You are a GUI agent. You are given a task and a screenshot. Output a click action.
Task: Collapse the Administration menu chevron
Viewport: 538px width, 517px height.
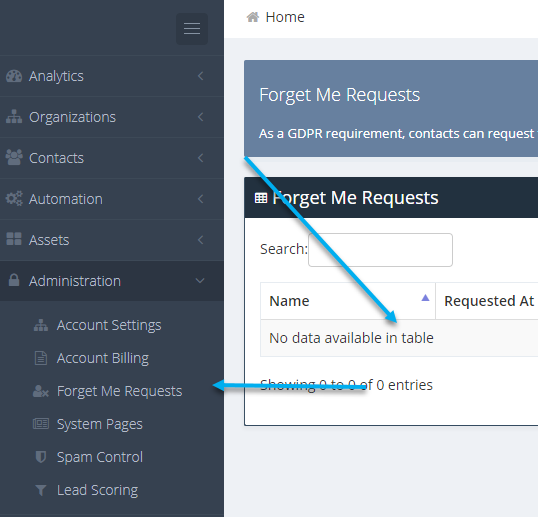(x=200, y=281)
